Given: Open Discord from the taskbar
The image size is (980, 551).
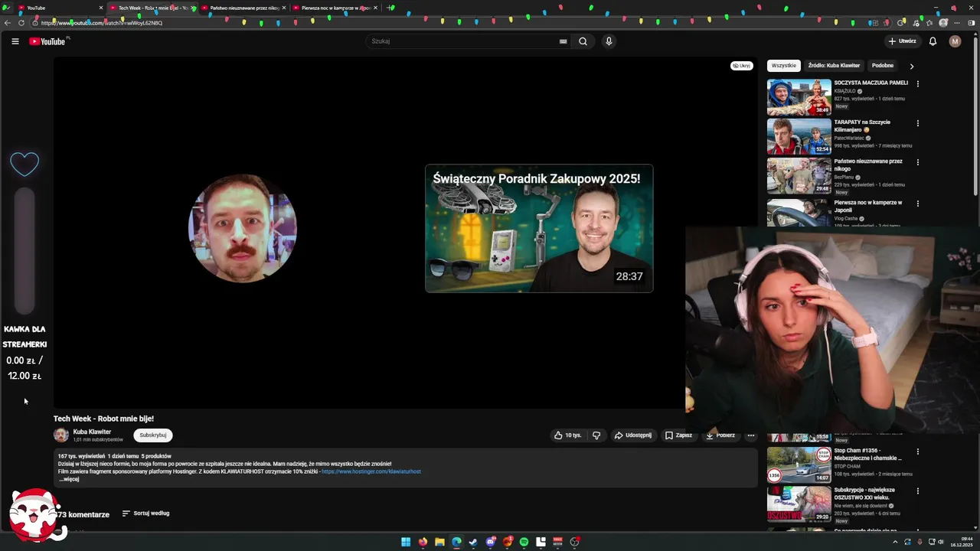Looking at the screenshot, I should (490, 542).
